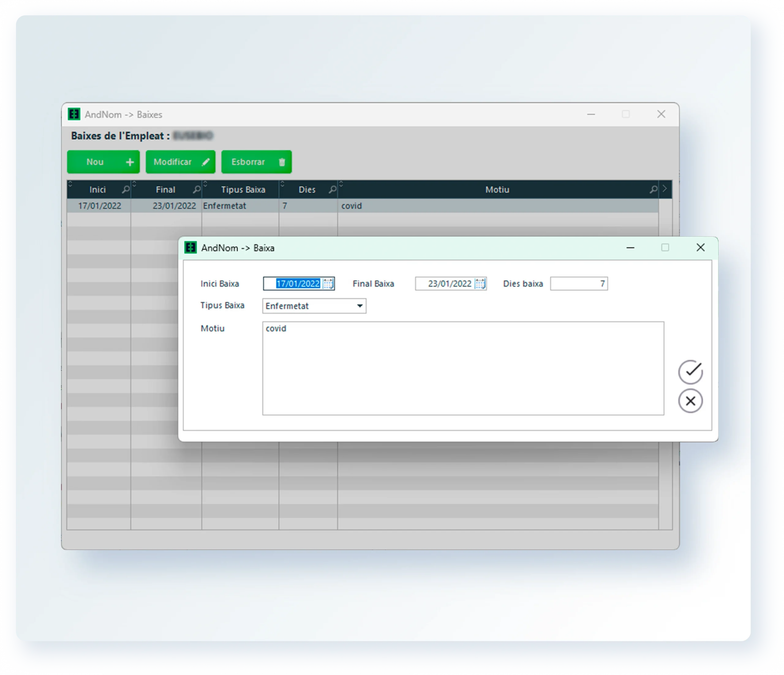Click search icon in Motiu column
Screen dimensions: 784x675
pyautogui.click(x=653, y=189)
